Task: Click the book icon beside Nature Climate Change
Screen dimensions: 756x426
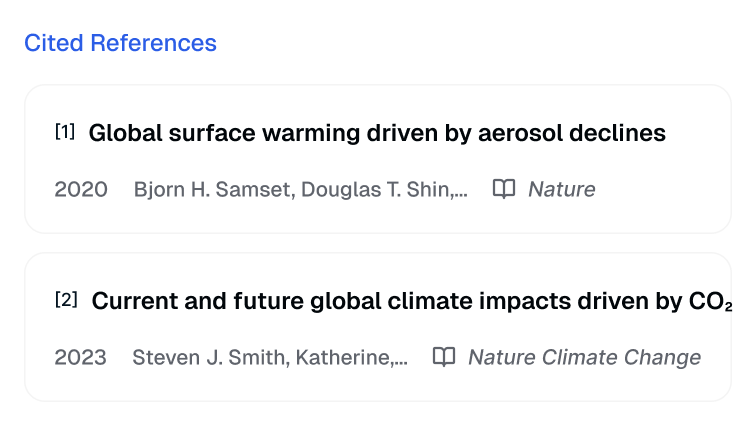Action: [444, 357]
